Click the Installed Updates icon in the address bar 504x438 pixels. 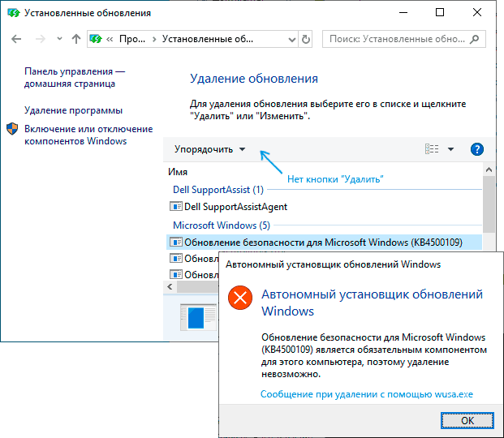coord(96,39)
